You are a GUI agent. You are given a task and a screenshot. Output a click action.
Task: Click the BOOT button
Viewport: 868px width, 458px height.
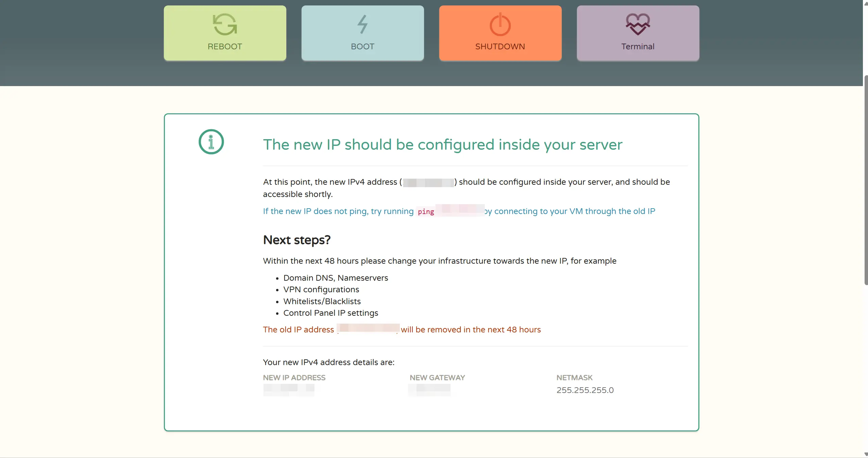[362, 33]
